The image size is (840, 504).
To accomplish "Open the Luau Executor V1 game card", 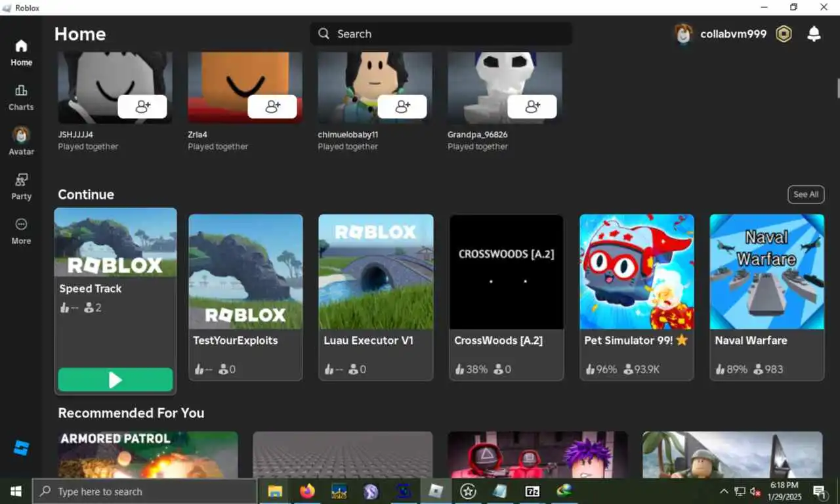I will tap(376, 297).
